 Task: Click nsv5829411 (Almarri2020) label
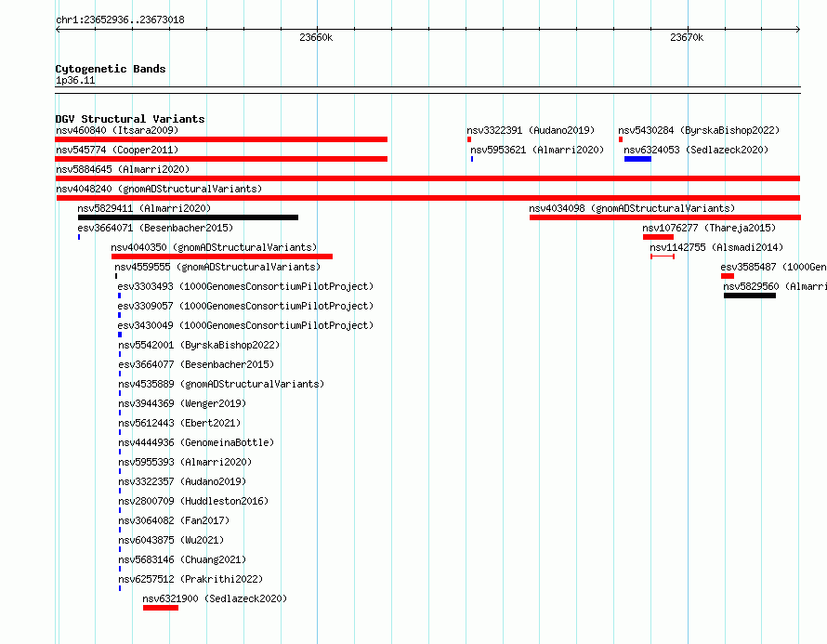coord(144,208)
